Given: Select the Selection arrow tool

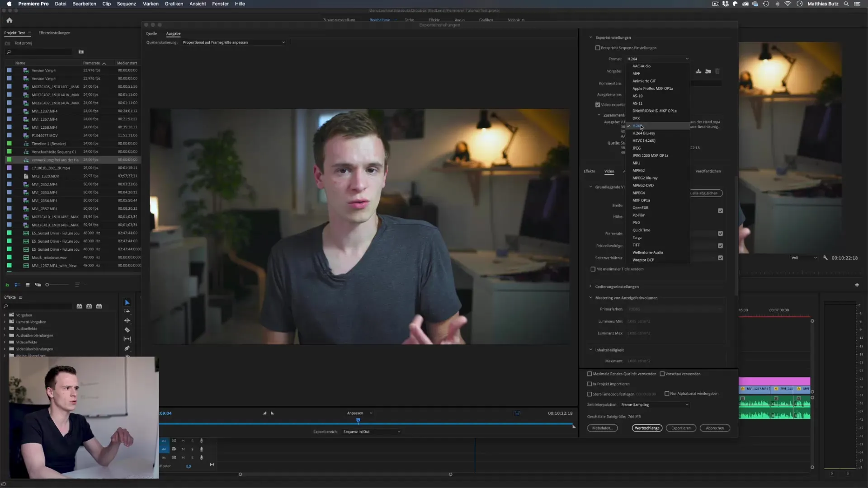Looking at the screenshot, I should pyautogui.click(x=127, y=302).
